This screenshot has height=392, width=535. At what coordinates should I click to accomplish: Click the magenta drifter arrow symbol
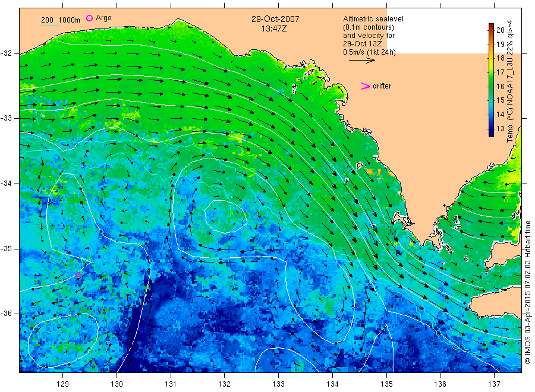[x=366, y=86]
